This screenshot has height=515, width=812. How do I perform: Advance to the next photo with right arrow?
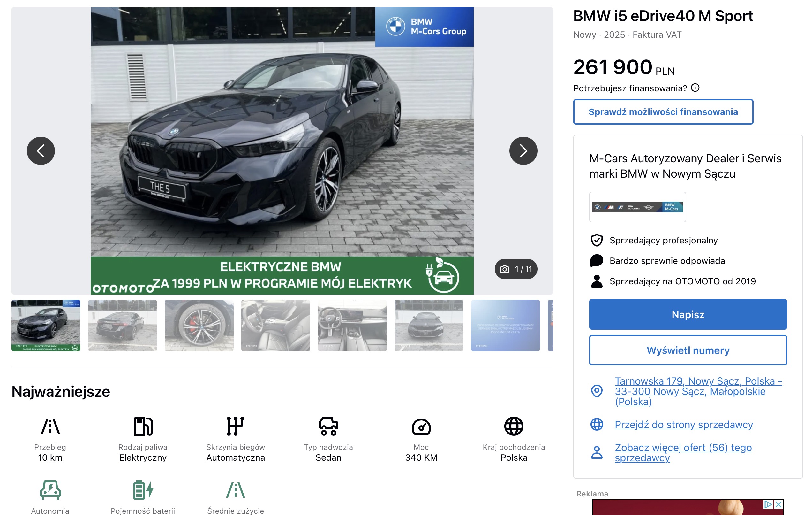click(523, 151)
